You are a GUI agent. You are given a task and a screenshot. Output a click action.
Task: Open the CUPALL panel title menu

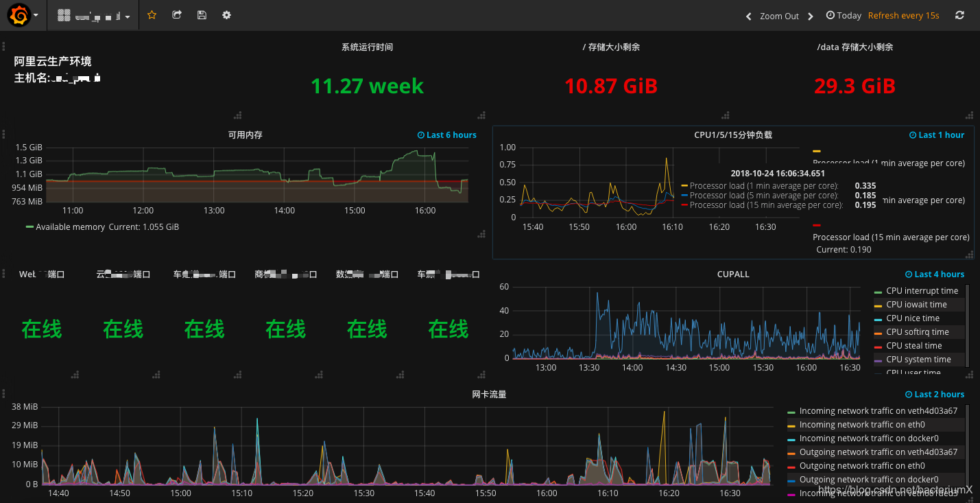pyautogui.click(x=732, y=274)
